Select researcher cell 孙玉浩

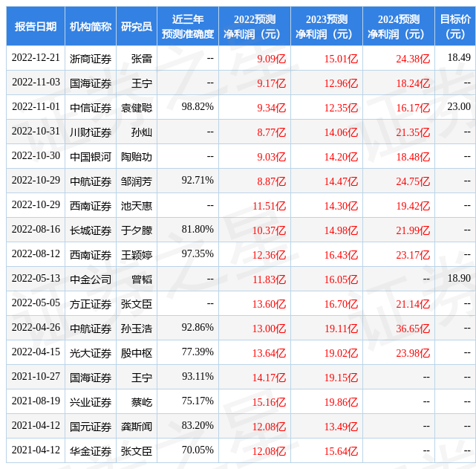(x=137, y=329)
